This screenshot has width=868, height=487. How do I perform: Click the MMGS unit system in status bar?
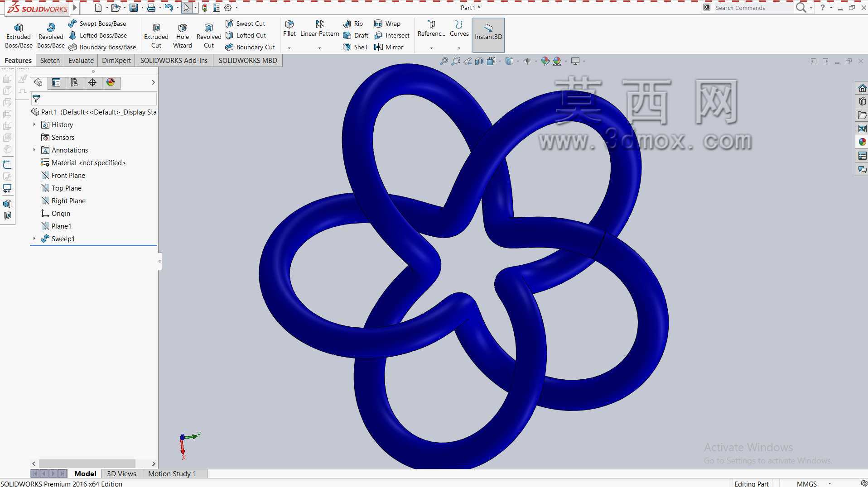click(x=806, y=483)
